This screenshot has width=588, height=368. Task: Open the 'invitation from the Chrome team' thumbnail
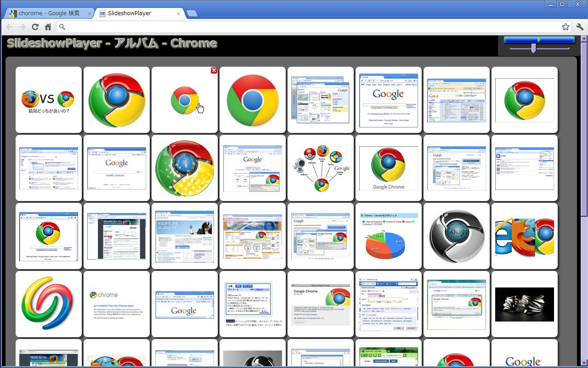[x=117, y=304]
